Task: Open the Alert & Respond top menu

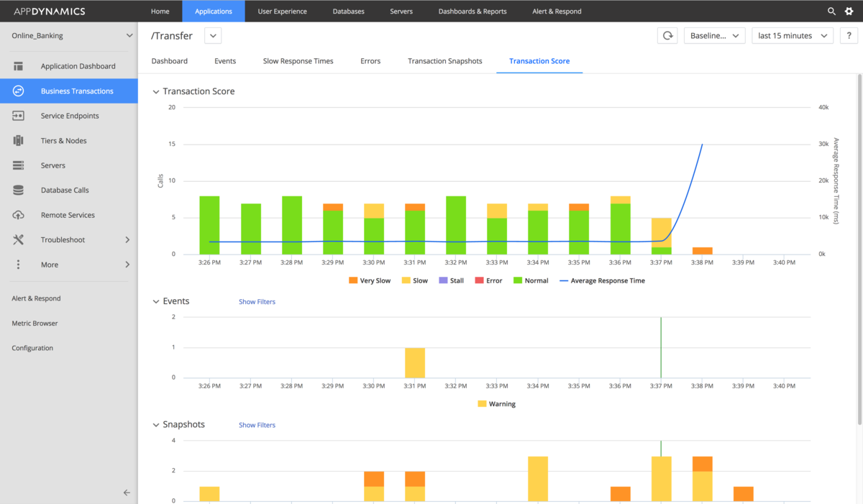Action: [557, 12]
